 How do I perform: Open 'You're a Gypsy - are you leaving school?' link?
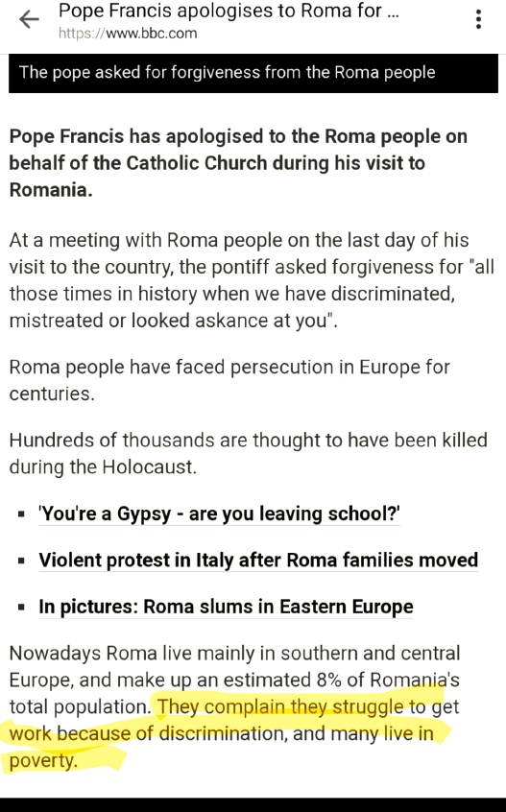point(219,513)
